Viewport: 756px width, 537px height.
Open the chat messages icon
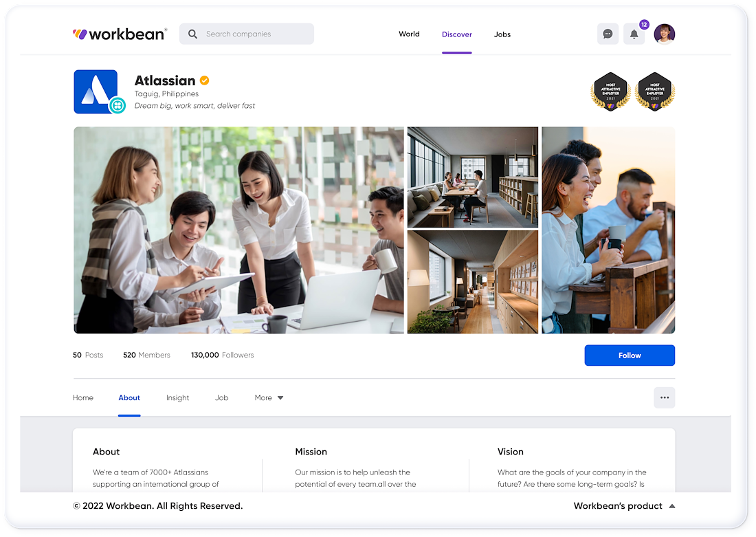coord(608,34)
